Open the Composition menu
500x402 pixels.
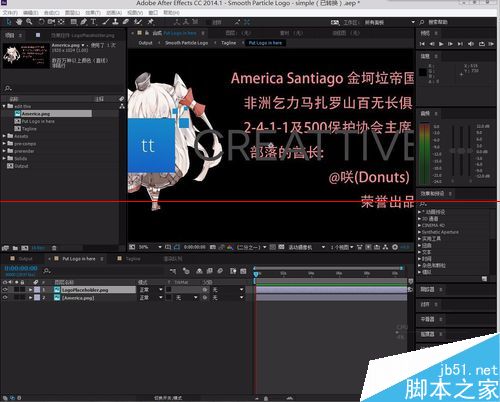point(52,13)
